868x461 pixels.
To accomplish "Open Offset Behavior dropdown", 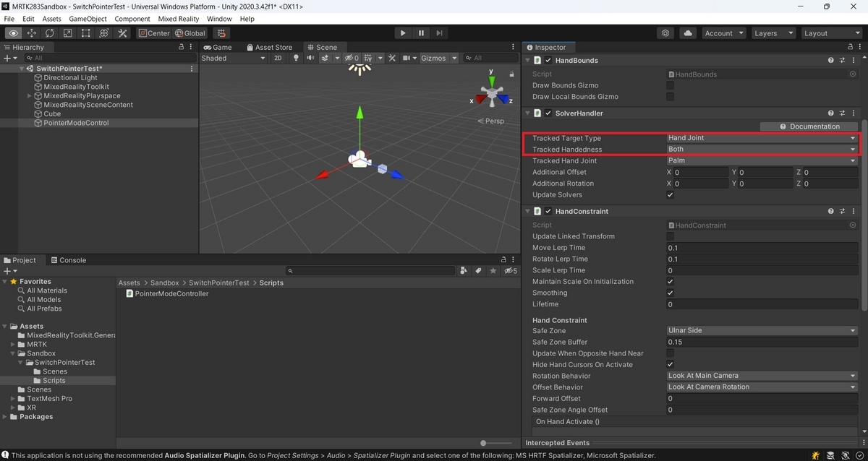I will click(762, 387).
